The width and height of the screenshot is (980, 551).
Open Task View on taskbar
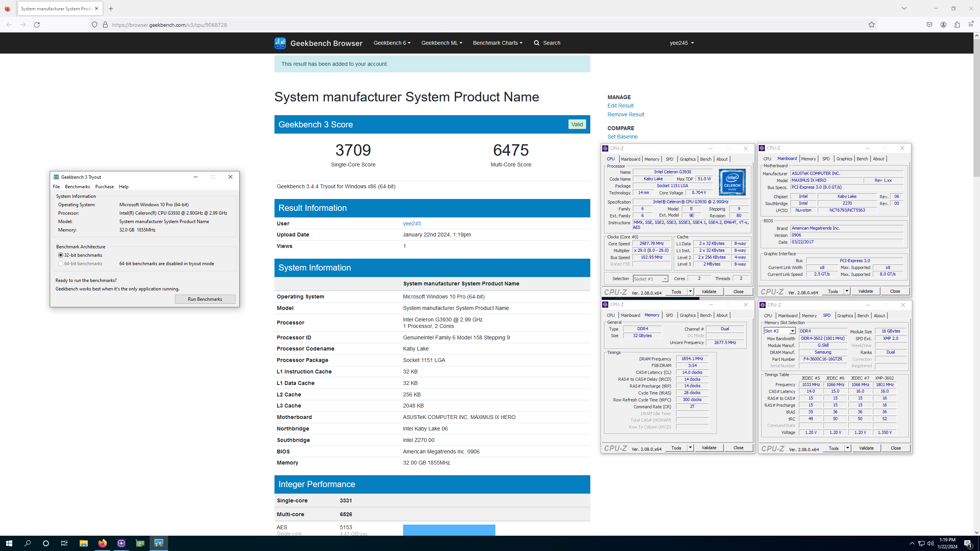pyautogui.click(x=64, y=543)
